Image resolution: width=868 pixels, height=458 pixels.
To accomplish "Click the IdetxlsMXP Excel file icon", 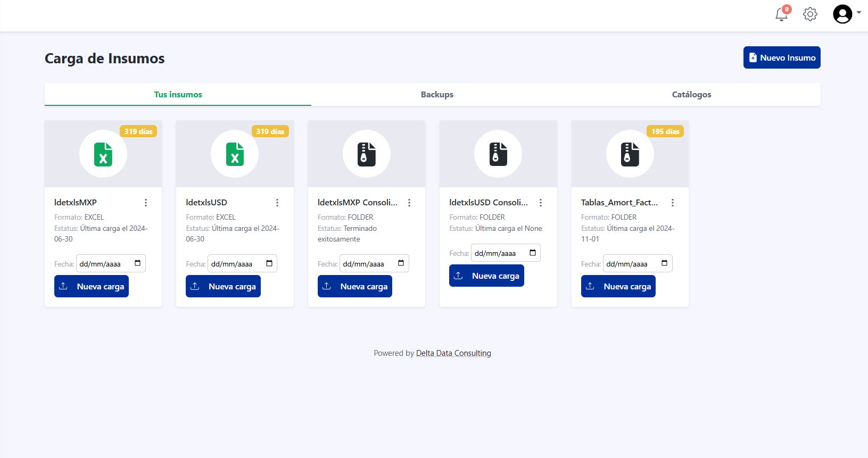I will pos(103,154).
